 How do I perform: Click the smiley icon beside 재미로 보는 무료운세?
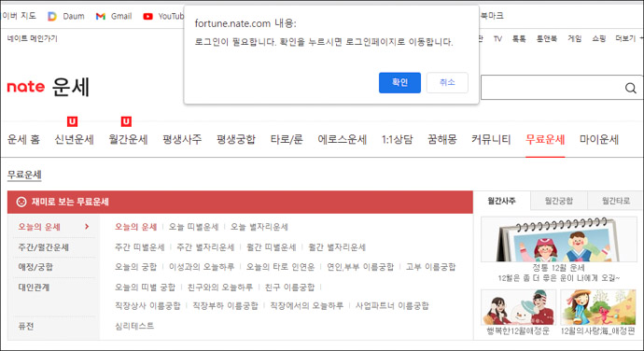pos(21,202)
